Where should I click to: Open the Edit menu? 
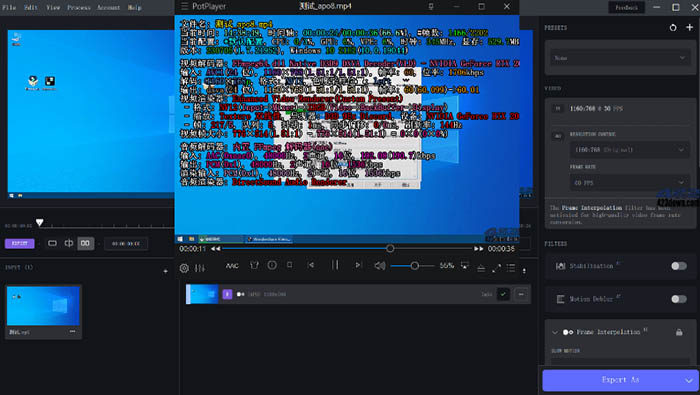point(31,7)
